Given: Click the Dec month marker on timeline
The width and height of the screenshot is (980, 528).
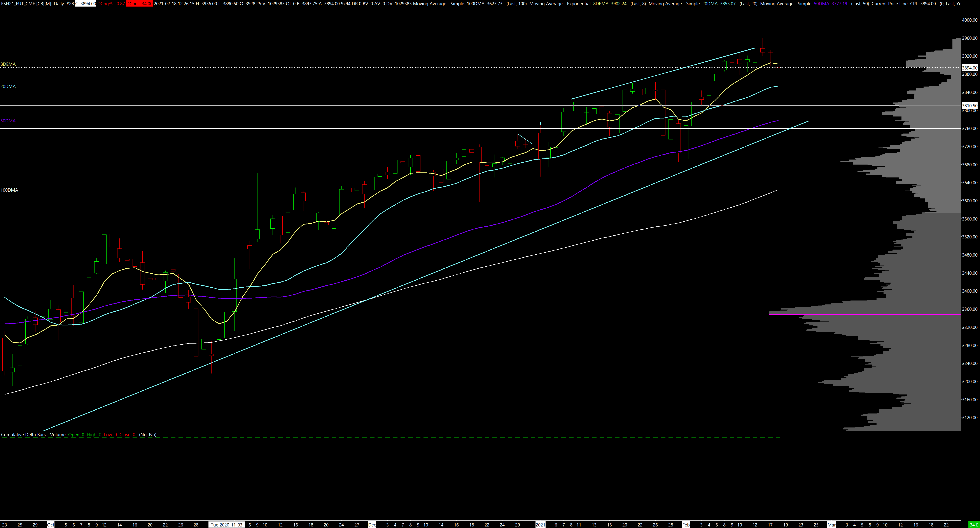Looking at the screenshot, I should 372,525.
